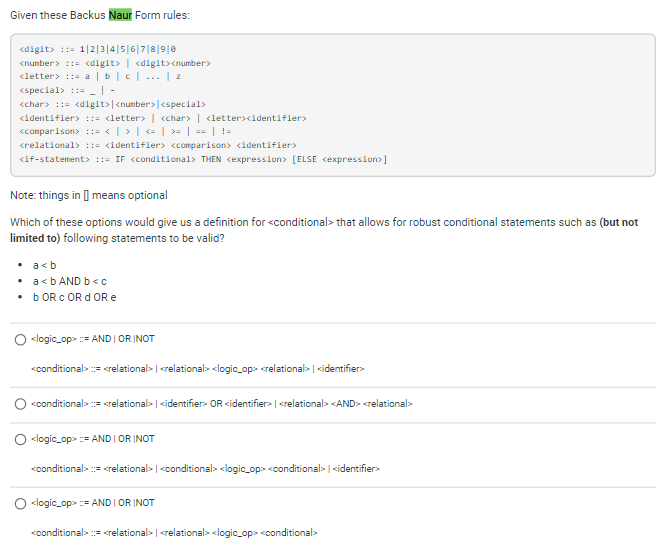This screenshot has height=551, width=665.
Task: Click conditional rule with <relational> <logic_op> <relational>
Action: 198,369
